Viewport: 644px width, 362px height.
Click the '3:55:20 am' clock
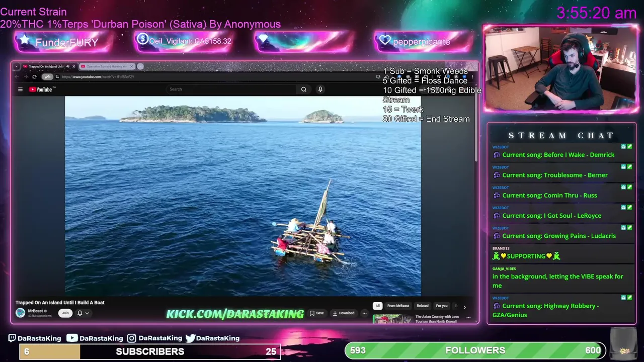tap(596, 13)
